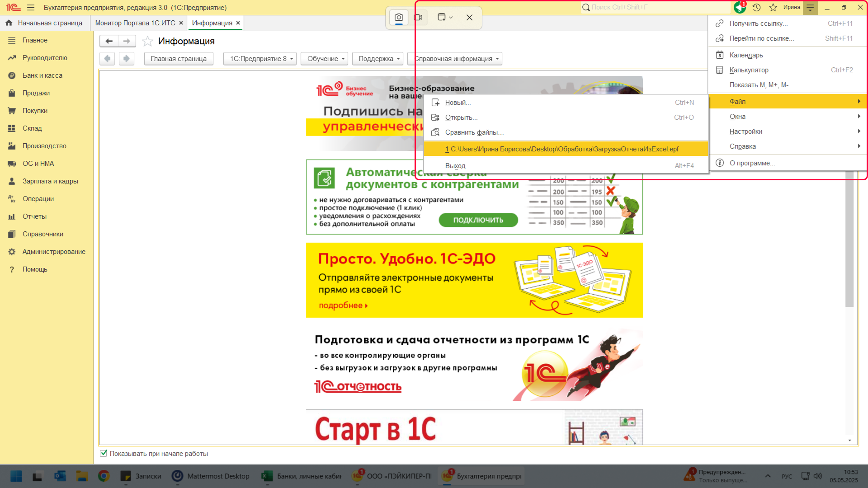Click the browser back gray arrow button
This screenshot has height=488, width=868.
click(x=107, y=59)
